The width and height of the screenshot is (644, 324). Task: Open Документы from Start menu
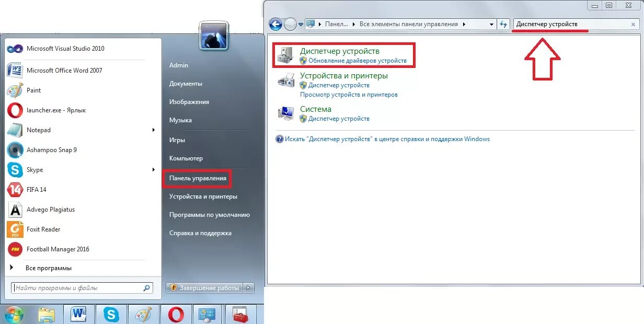click(186, 84)
